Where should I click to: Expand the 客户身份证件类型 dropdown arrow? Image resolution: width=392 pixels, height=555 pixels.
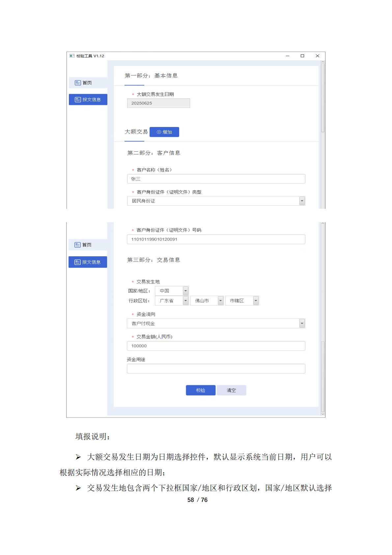[x=302, y=201]
